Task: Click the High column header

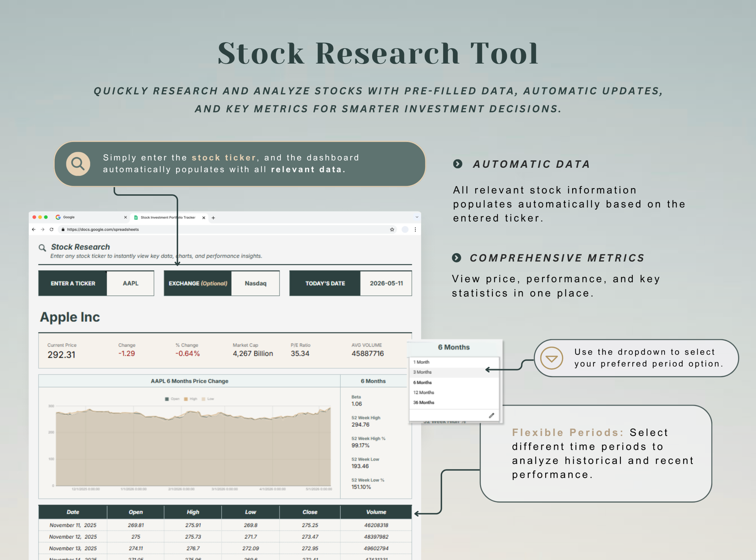Action: [193, 512]
